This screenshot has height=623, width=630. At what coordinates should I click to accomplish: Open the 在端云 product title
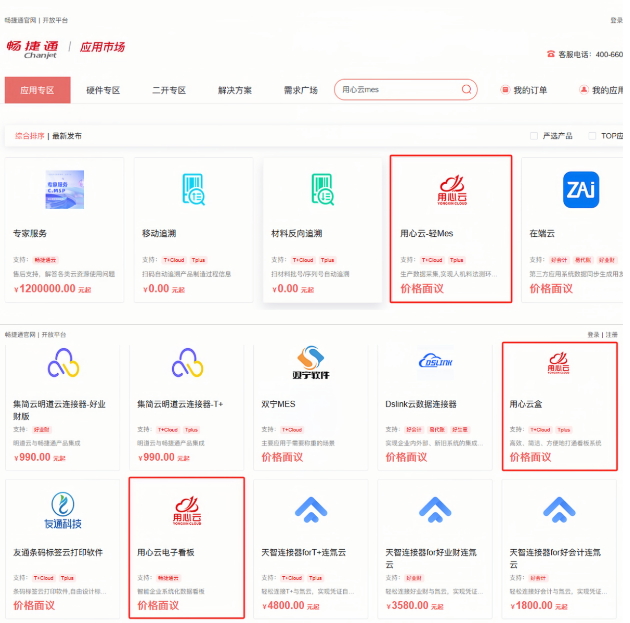542,233
